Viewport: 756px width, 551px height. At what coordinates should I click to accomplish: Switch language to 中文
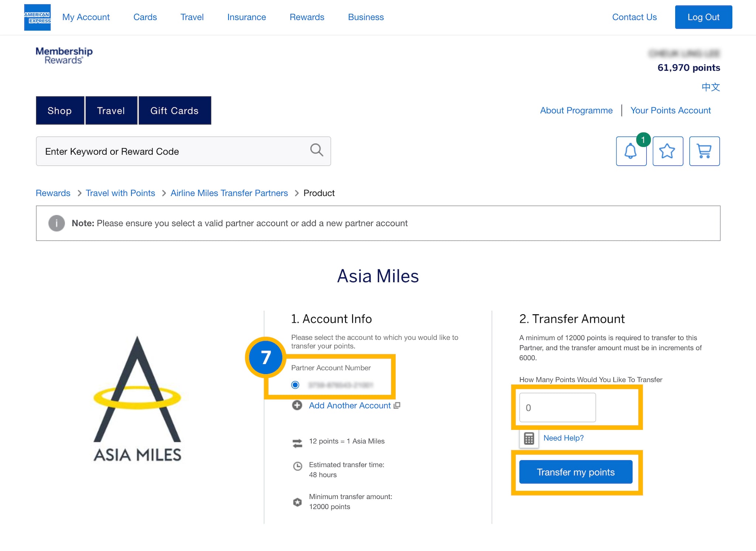click(x=711, y=87)
